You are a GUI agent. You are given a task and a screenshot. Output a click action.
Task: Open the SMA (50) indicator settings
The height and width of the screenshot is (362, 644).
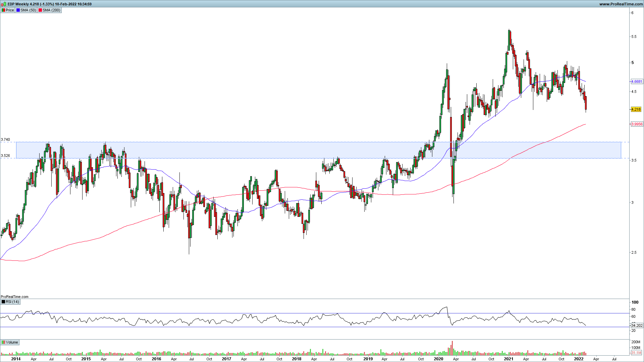tap(28, 10)
